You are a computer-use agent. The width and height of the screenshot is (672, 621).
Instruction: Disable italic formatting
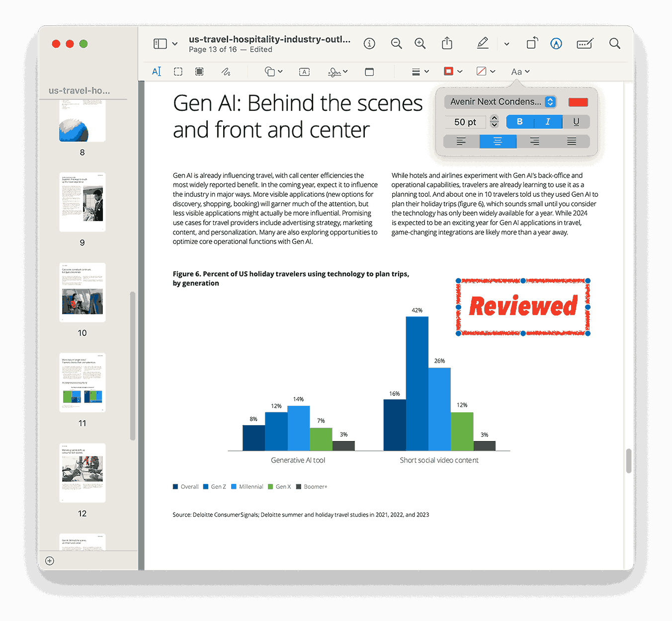pyautogui.click(x=548, y=122)
